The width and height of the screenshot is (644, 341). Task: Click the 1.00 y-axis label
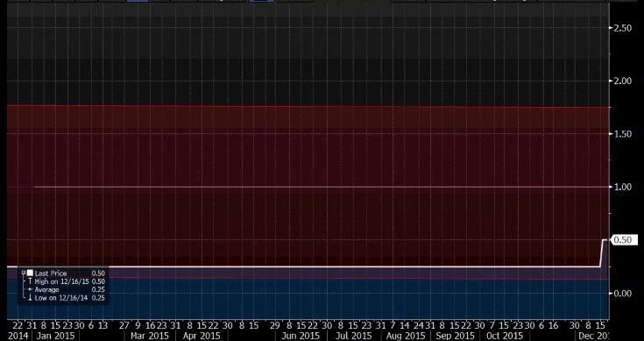622,187
